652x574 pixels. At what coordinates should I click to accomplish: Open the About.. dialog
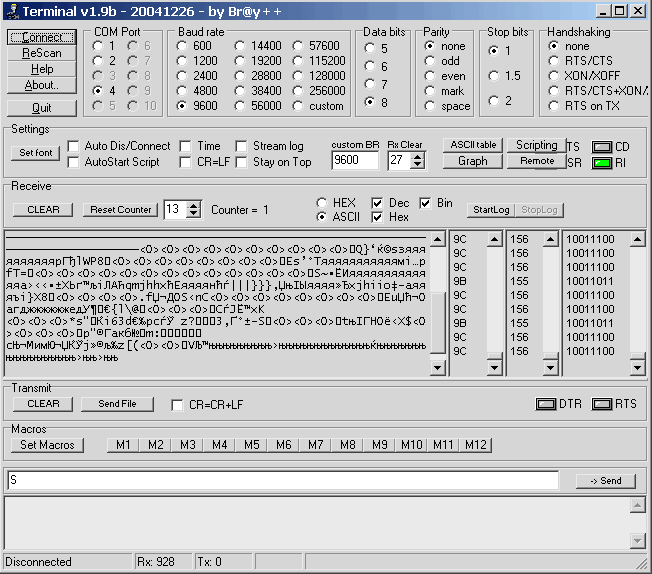[42, 85]
